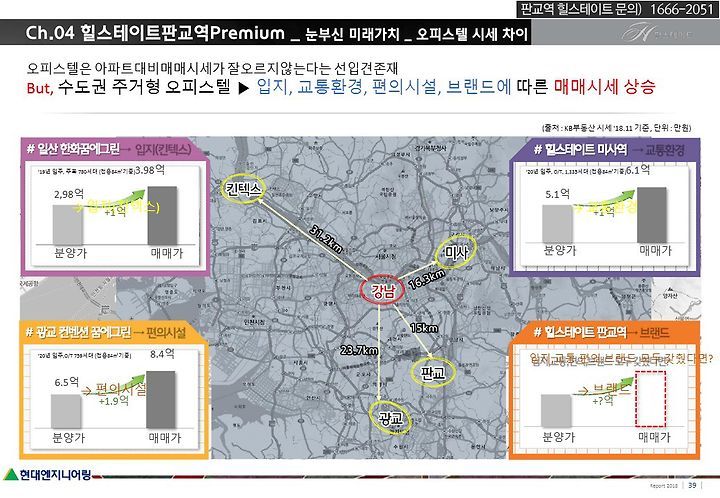This screenshot has height=498, width=720.
Task: Click the +1.9억 increase label
Action: [113, 401]
